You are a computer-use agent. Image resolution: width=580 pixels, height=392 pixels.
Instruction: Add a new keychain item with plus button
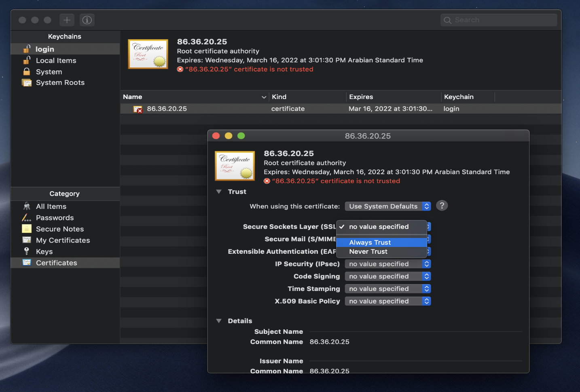coord(67,20)
